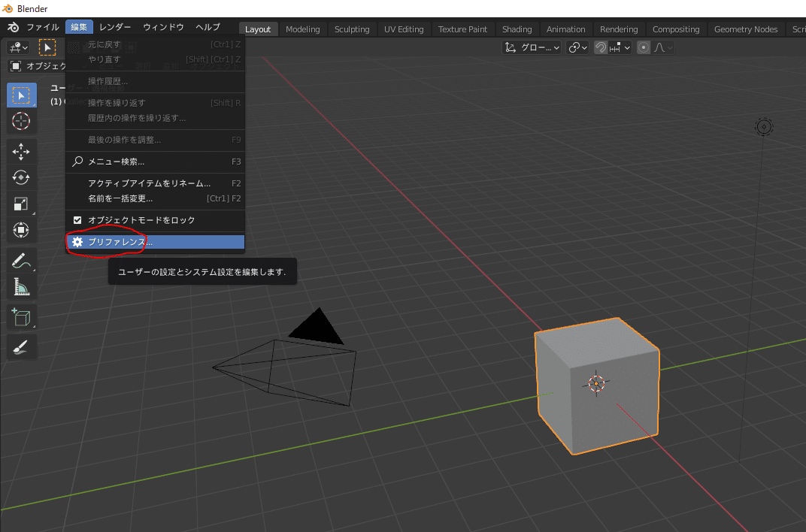Open the ウィンドウ menu
This screenshot has width=806, height=532.
pyautogui.click(x=163, y=27)
